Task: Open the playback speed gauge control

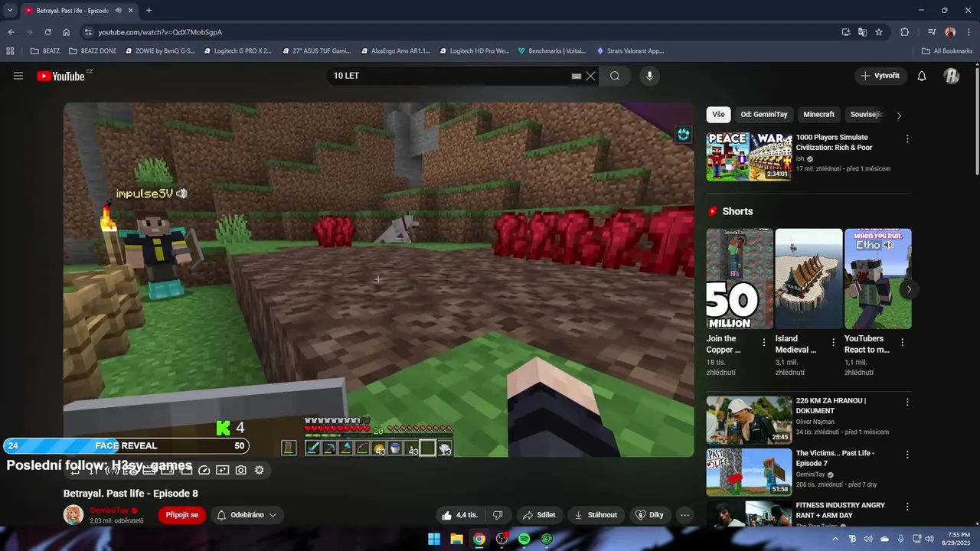Action: 204,470
